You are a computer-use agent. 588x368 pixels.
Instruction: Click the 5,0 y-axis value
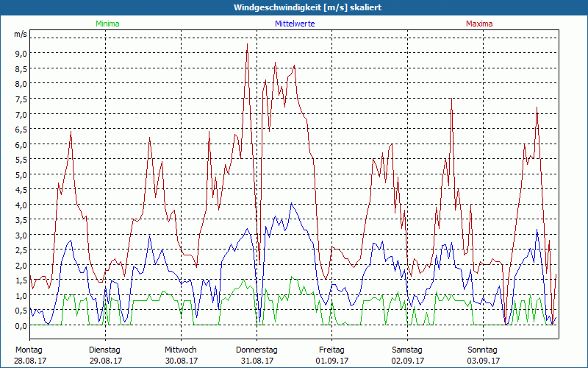point(21,174)
